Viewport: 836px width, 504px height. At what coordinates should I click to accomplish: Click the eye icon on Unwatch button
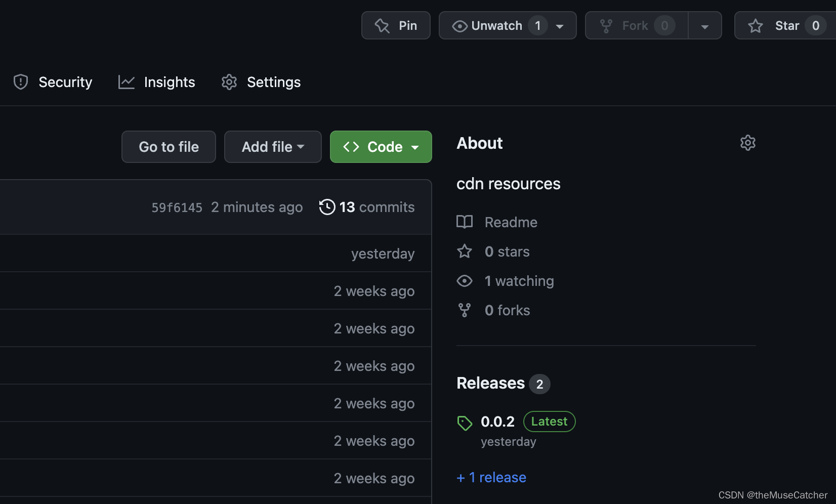(x=458, y=25)
